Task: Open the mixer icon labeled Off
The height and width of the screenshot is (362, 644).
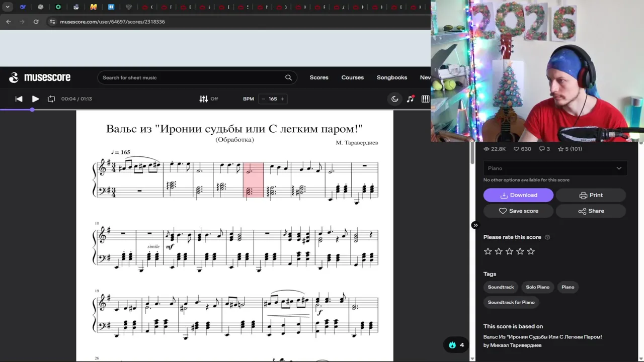Action: pos(209,99)
